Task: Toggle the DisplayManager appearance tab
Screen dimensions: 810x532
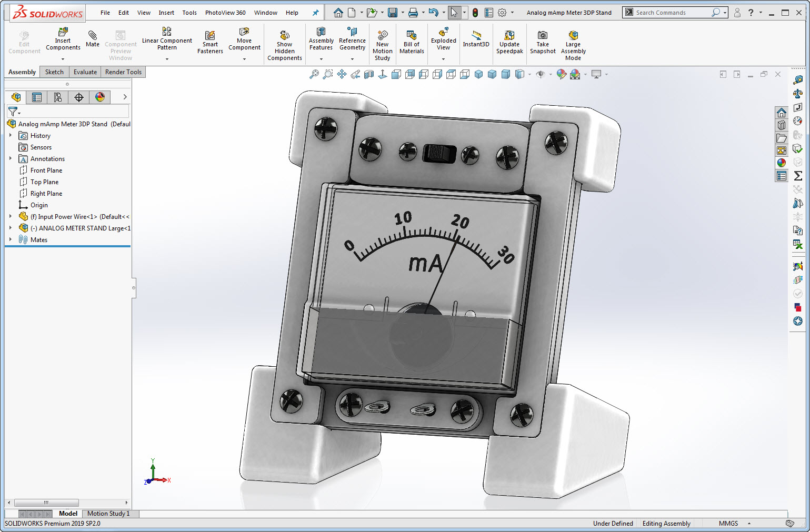Action: pyautogui.click(x=100, y=97)
